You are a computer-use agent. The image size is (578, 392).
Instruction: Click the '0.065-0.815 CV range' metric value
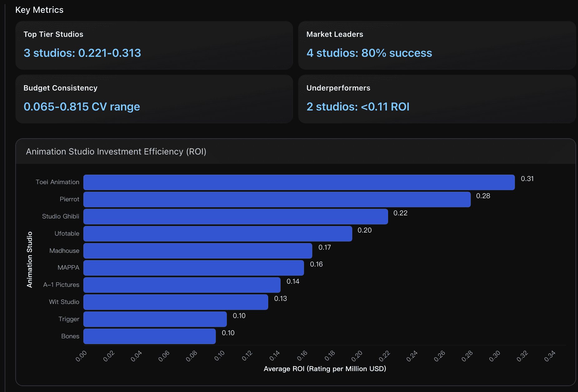point(82,107)
